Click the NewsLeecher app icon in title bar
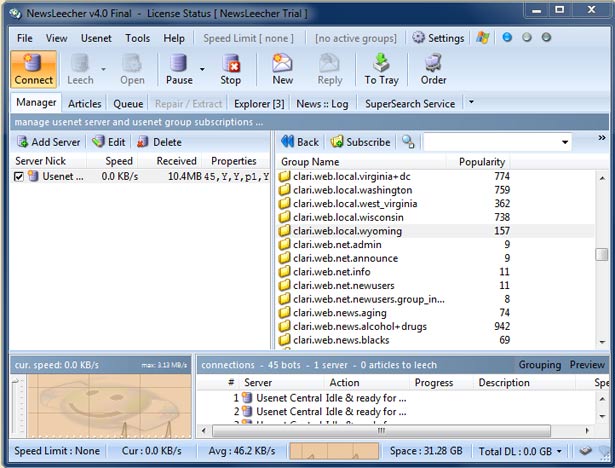The height and width of the screenshot is (468, 615). click(15, 13)
